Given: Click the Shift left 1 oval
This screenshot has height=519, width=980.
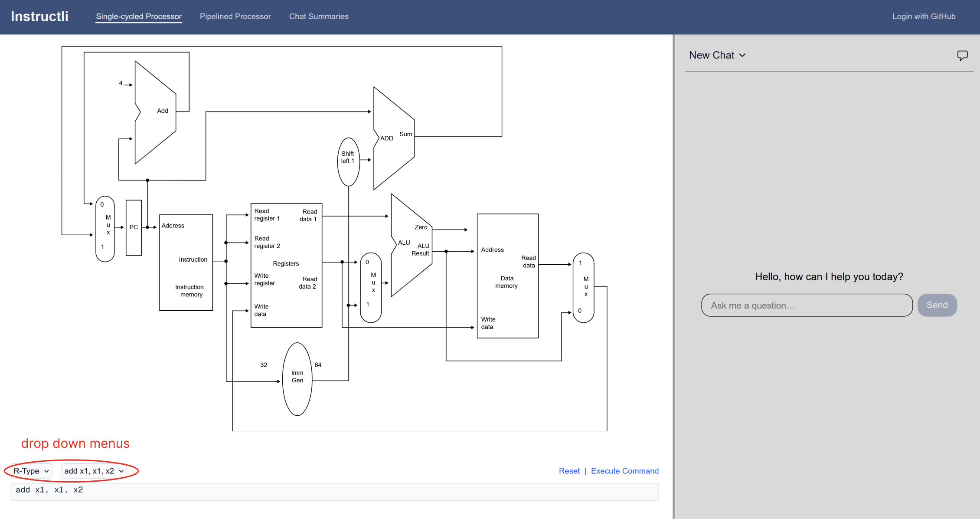Looking at the screenshot, I should tap(348, 162).
